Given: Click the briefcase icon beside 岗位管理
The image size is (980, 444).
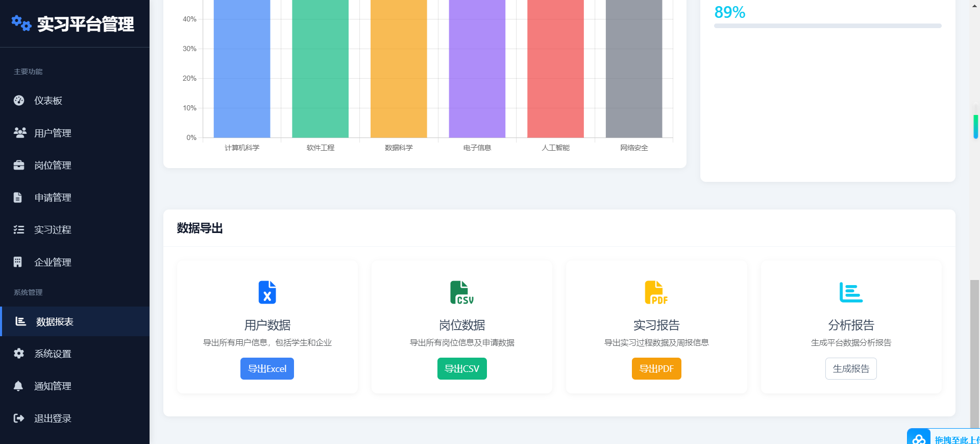Looking at the screenshot, I should point(19,165).
